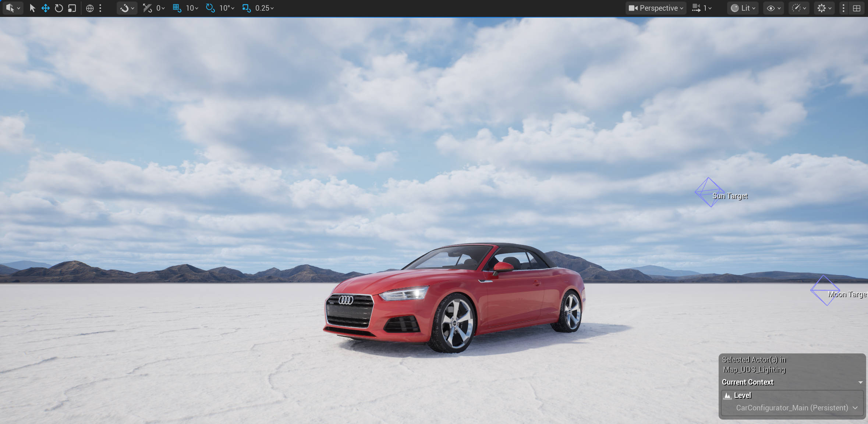The image size is (868, 424).
Task: Open the viewport layout grid button
Action: 857,8
